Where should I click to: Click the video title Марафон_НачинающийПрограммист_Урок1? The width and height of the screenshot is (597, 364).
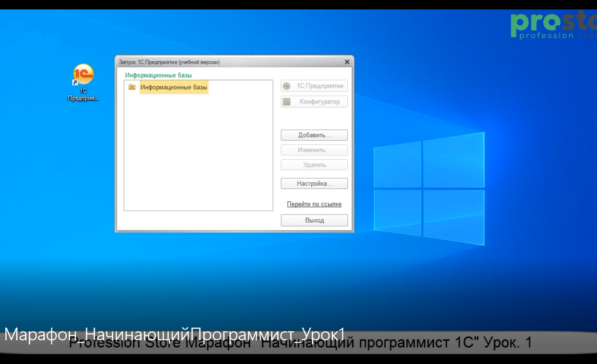coord(174,335)
